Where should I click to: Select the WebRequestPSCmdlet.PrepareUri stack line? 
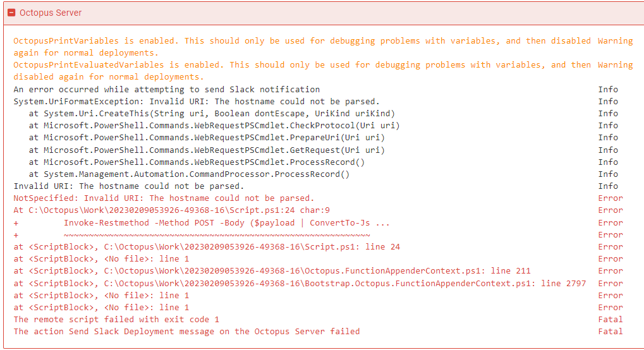coord(207,137)
